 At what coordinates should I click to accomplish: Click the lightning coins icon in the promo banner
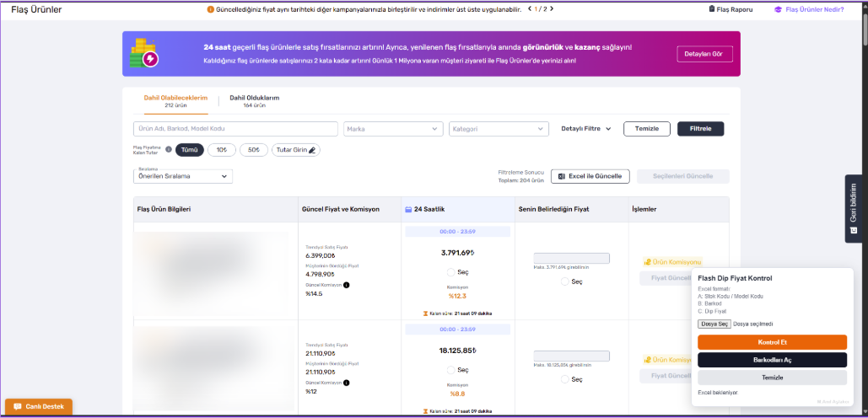(144, 53)
